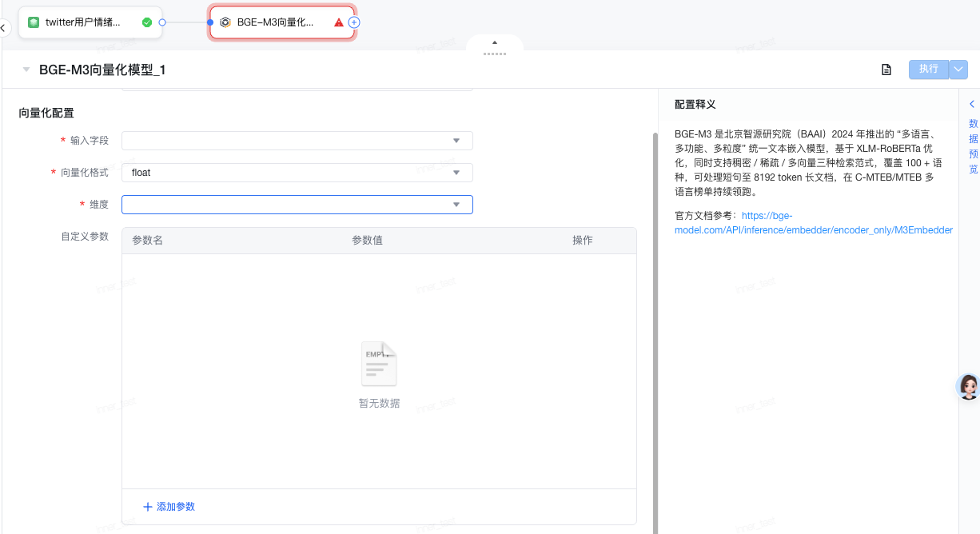Open the 向量化格式 dropdown showing float

coord(297,173)
